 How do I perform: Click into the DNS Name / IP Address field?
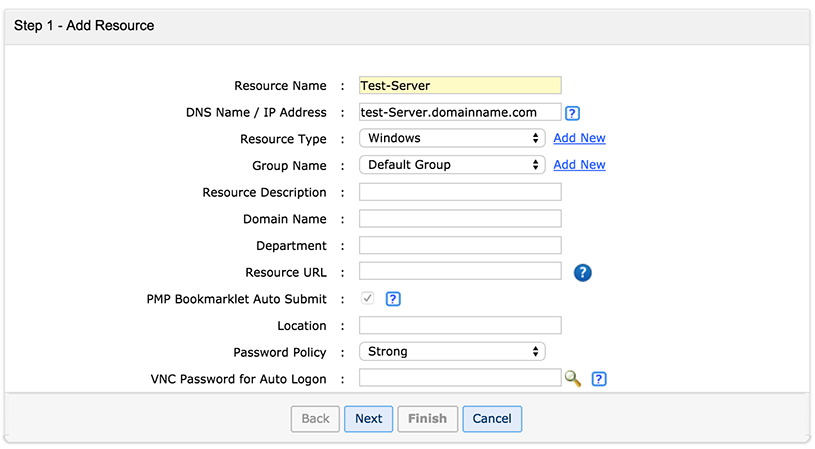tap(460, 113)
